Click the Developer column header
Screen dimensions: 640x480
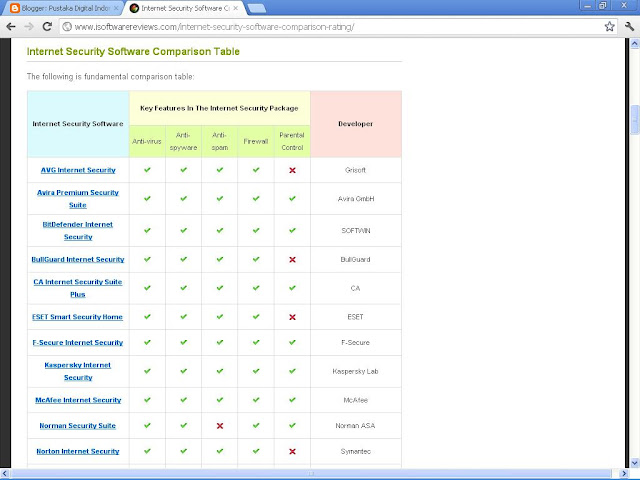356,124
